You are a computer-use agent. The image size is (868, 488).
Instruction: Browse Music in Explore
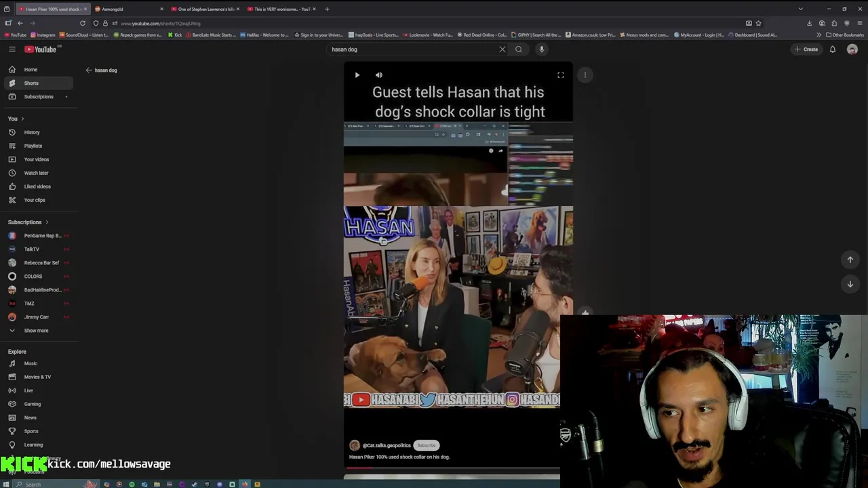38,363
